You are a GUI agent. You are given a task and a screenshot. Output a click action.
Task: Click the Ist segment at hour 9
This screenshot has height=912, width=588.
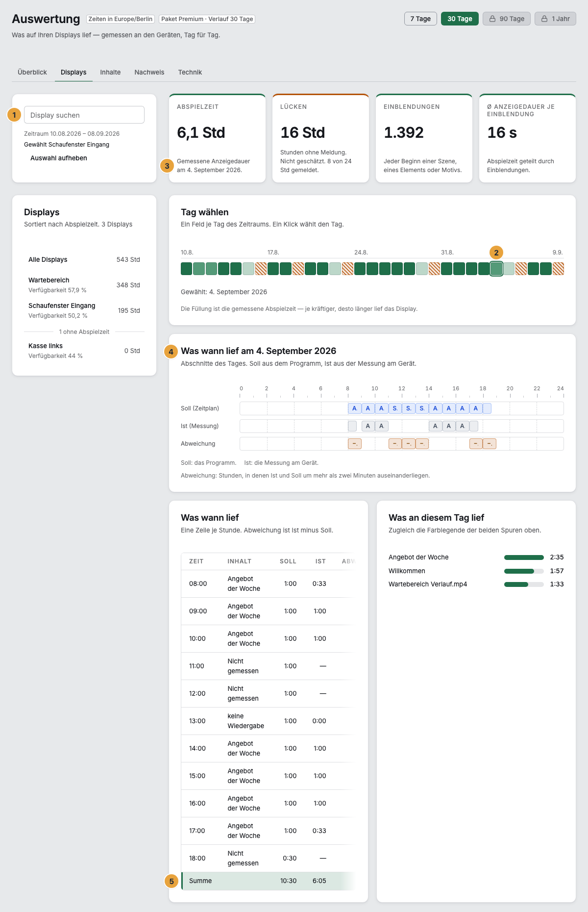pyautogui.click(x=368, y=426)
